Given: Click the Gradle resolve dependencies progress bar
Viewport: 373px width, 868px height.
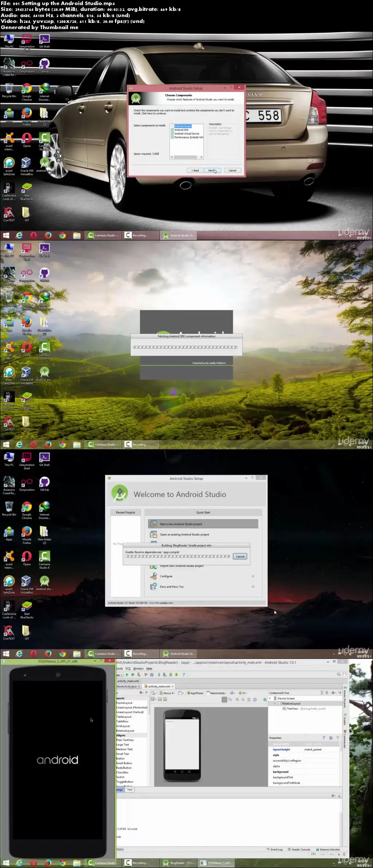Looking at the screenshot, I should point(178,557).
